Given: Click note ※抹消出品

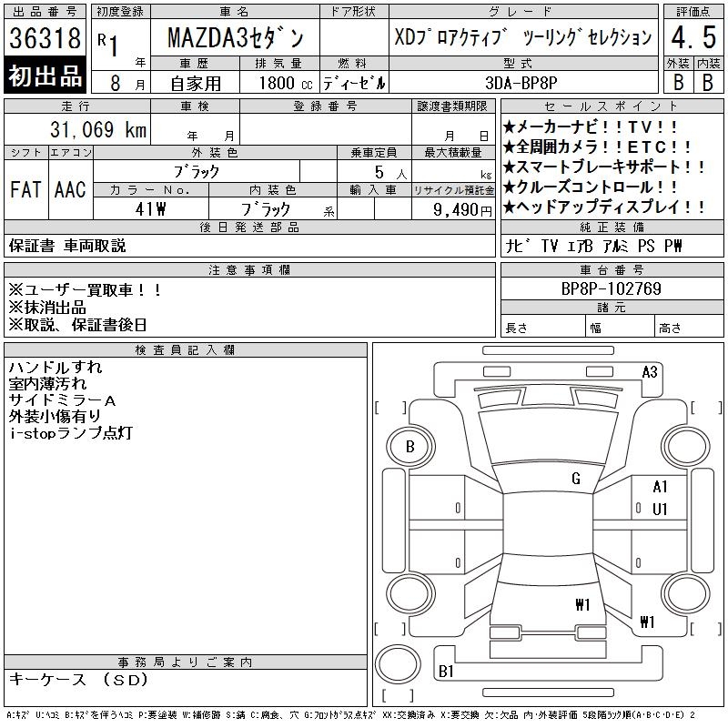Looking at the screenshot, I should point(47,308).
